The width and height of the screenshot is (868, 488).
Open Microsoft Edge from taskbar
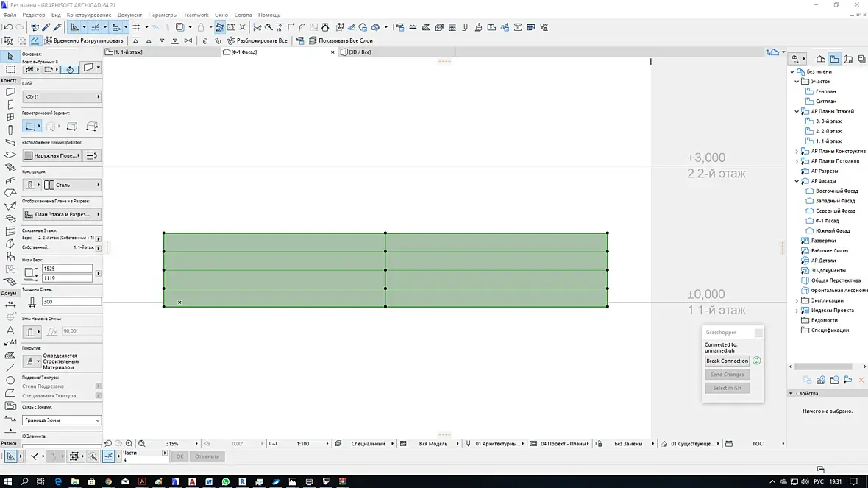point(58,482)
